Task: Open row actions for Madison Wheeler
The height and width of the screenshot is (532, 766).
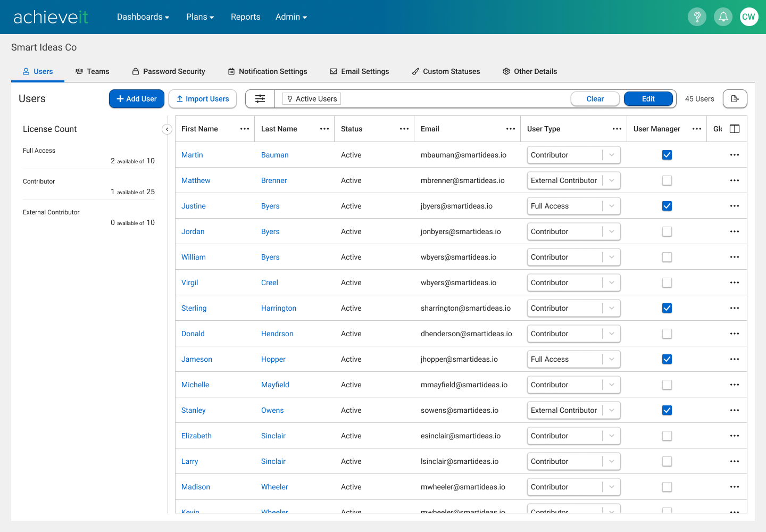Action: point(735,487)
